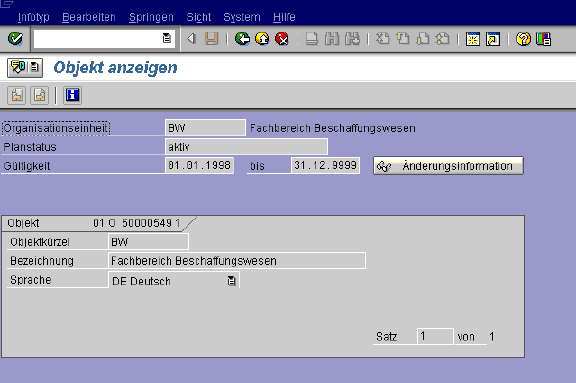Click the Customize Local Layout icon

543,39
